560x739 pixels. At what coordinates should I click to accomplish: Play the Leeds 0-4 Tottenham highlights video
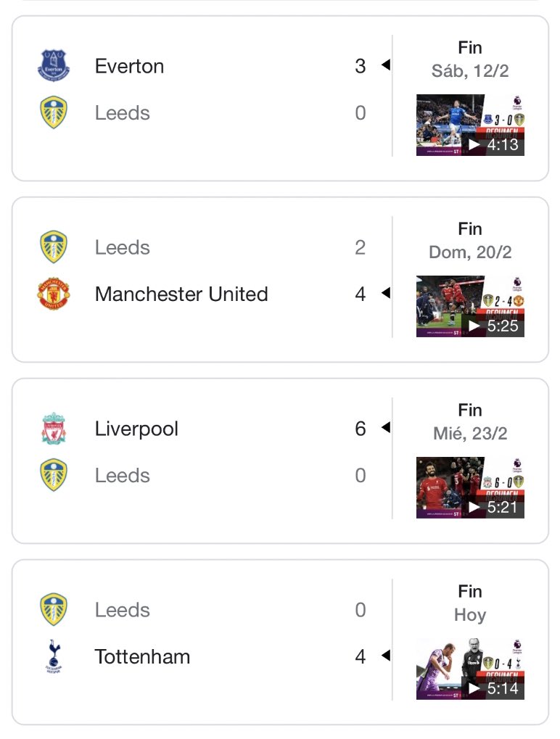[x=470, y=669]
